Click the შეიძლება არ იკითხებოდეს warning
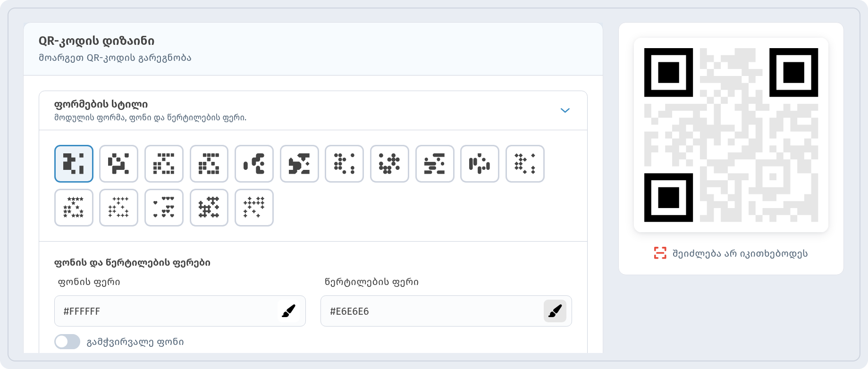Viewport: 868px width, 369px height. pos(731,253)
